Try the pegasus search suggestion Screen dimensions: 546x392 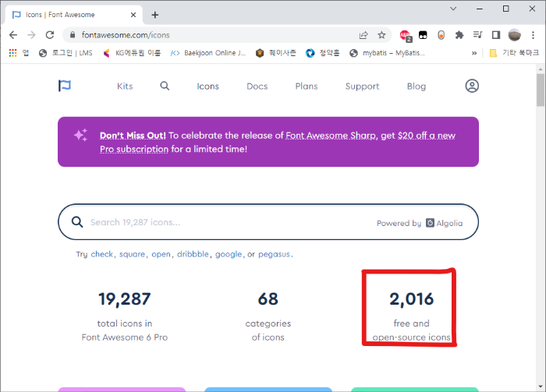274,254
